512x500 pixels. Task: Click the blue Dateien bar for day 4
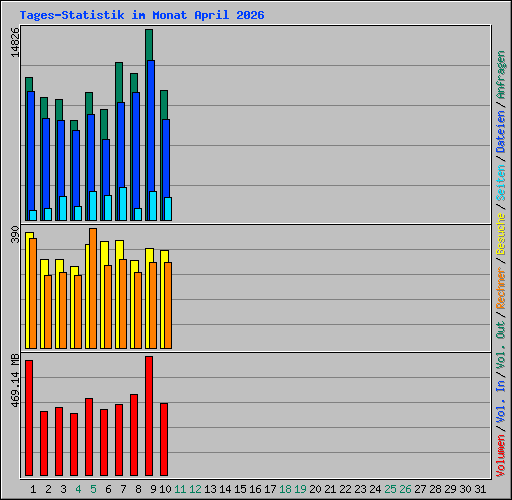(x=76, y=168)
